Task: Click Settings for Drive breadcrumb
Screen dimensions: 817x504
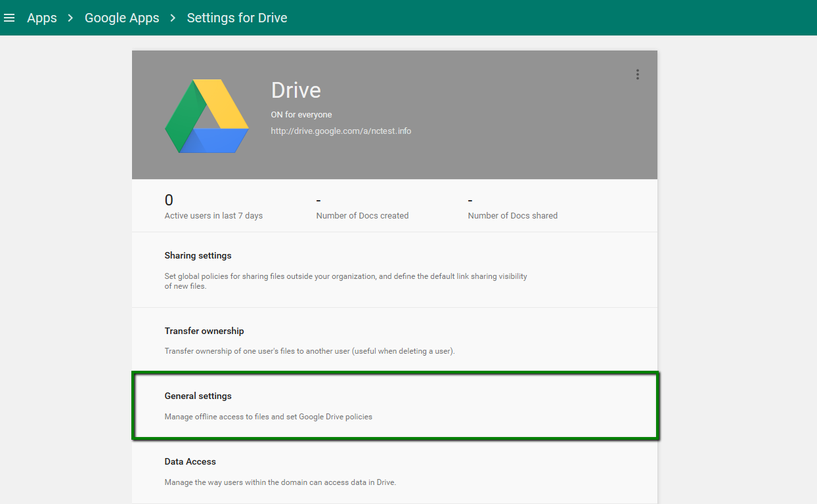Action: click(x=237, y=18)
